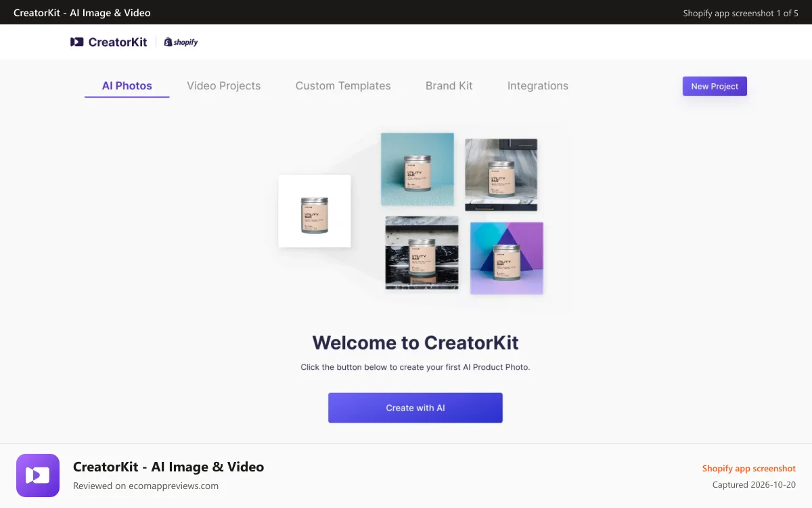Open the Integrations tab
Image resolution: width=812 pixels, height=508 pixels.
tap(538, 86)
